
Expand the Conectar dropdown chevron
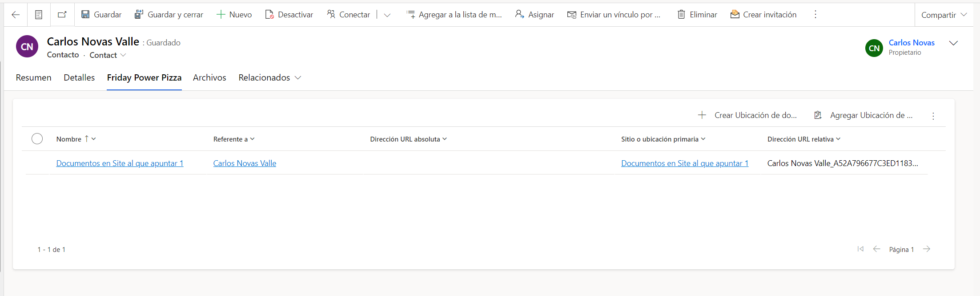(387, 15)
